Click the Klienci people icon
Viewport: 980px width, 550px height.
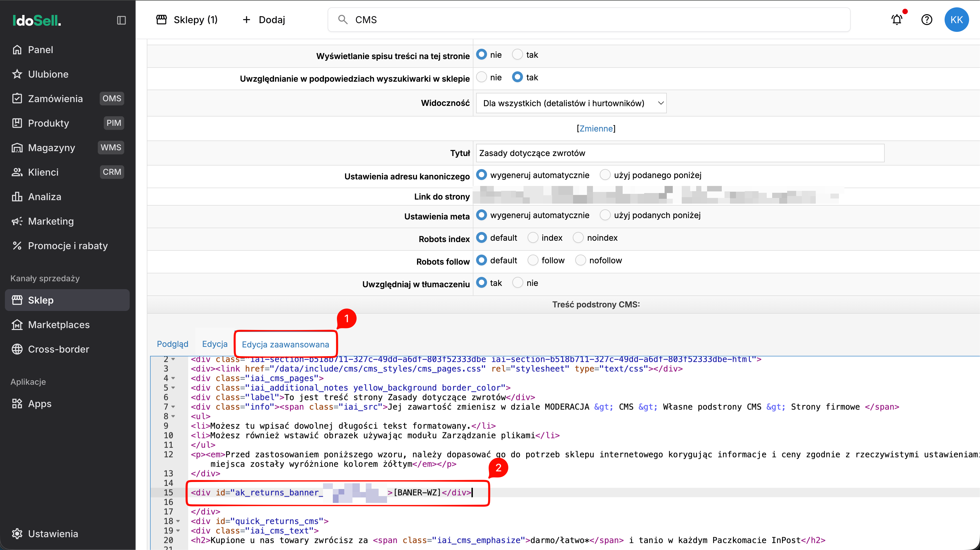pyautogui.click(x=17, y=172)
